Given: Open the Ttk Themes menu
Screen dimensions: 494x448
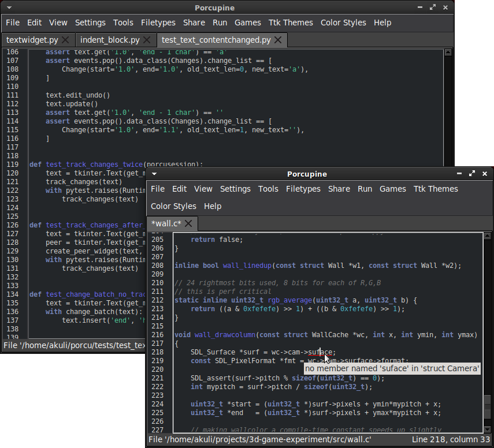Looking at the screenshot, I should tap(291, 23).
